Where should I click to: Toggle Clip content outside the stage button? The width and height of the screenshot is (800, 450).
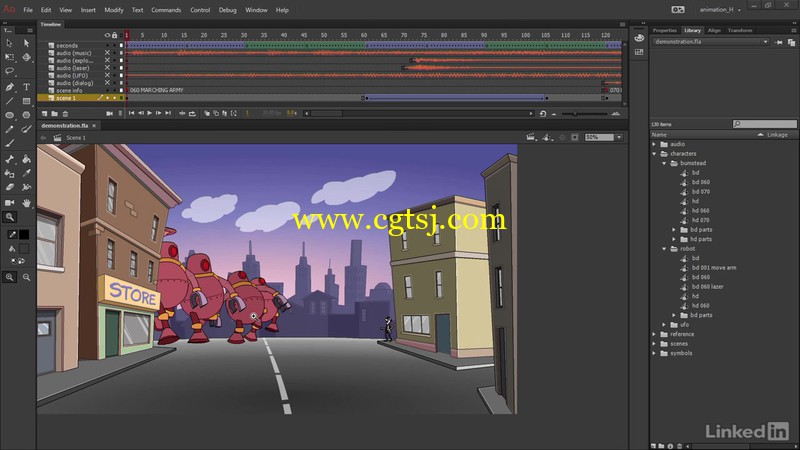coord(575,137)
